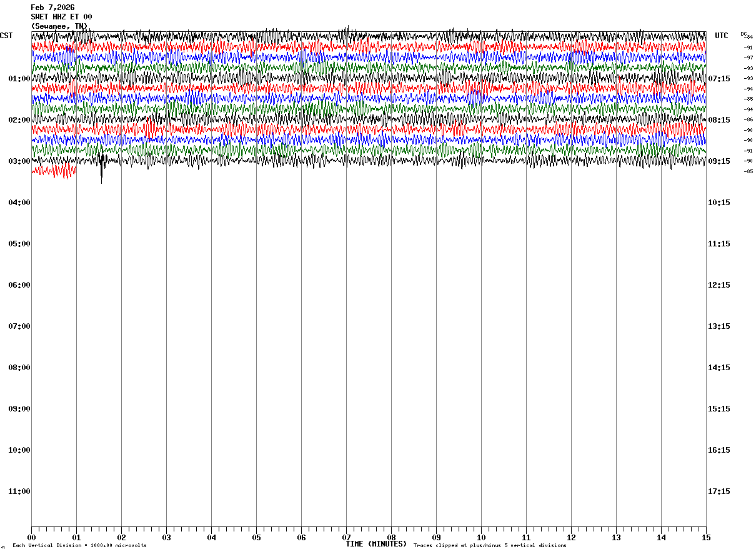Screen dimensions: 756x554
Task: Click the minute axis tick label '05'
Action: tap(256, 537)
